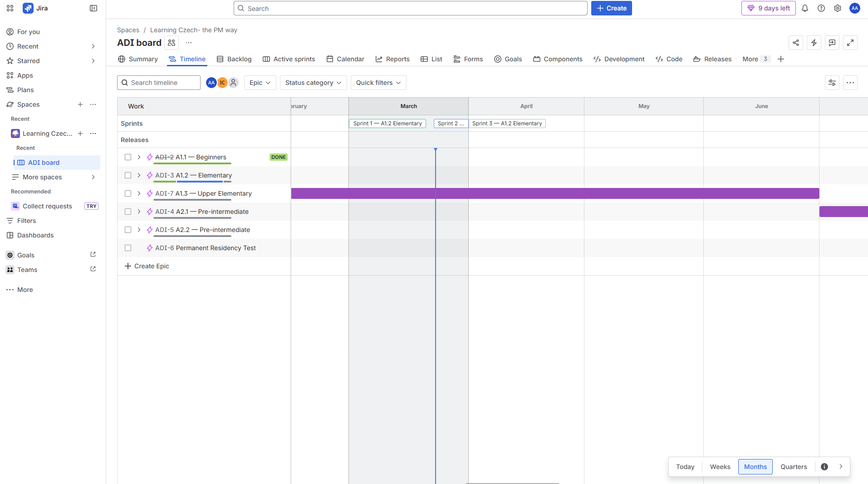This screenshot has width=868, height=484.
Task: Open automation lightning bolt icon
Action: (814, 43)
